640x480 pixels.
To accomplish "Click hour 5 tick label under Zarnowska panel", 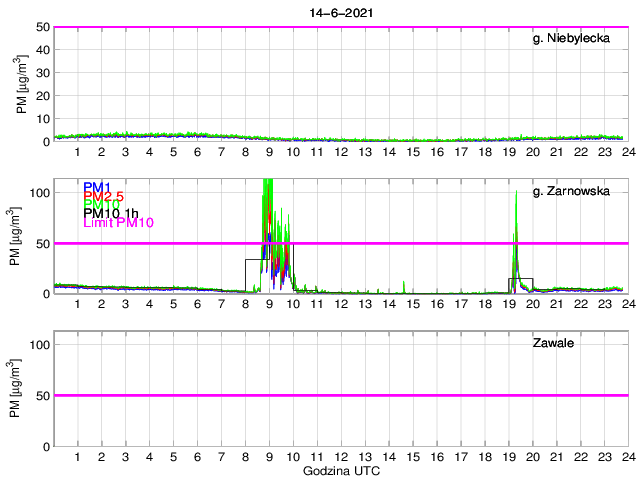I will point(173,304).
